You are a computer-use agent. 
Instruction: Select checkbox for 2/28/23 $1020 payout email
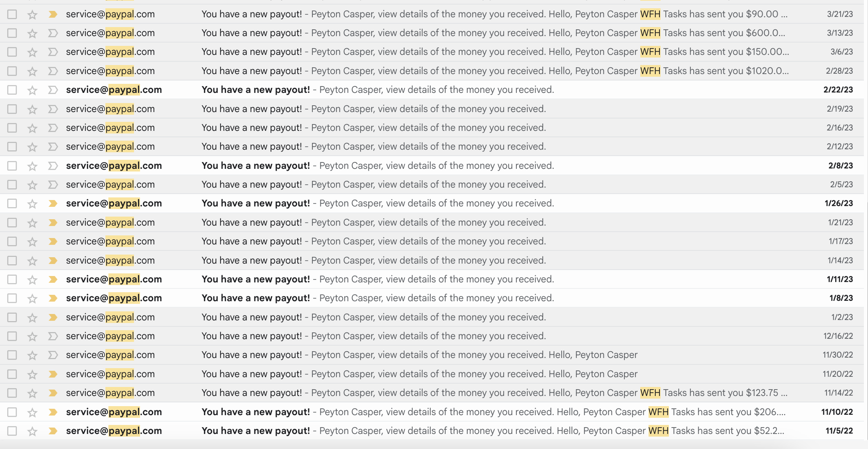point(12,71)
